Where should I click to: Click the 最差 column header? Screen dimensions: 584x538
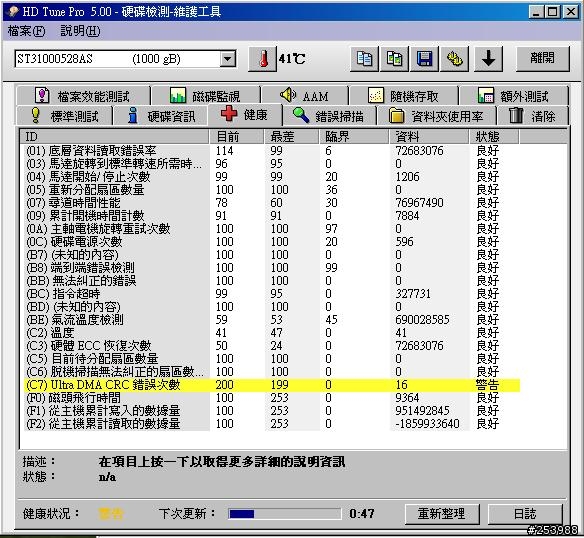(x=292, y=136)
